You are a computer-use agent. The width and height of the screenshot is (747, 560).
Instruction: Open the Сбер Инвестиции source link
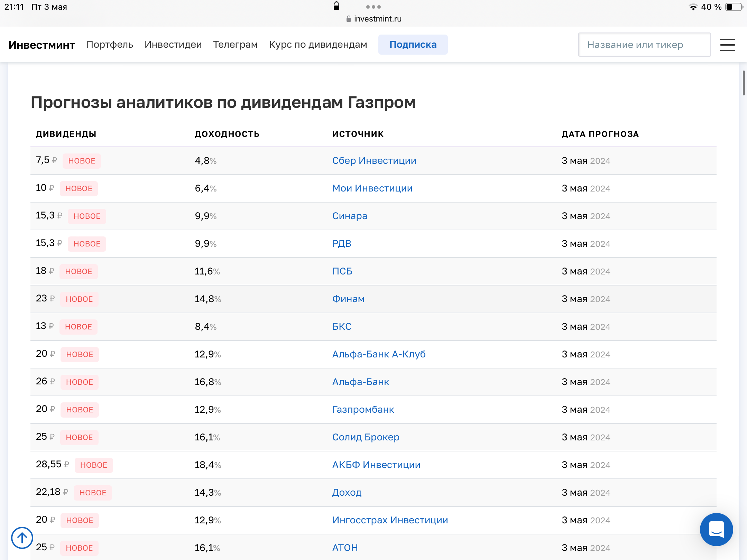374,161
